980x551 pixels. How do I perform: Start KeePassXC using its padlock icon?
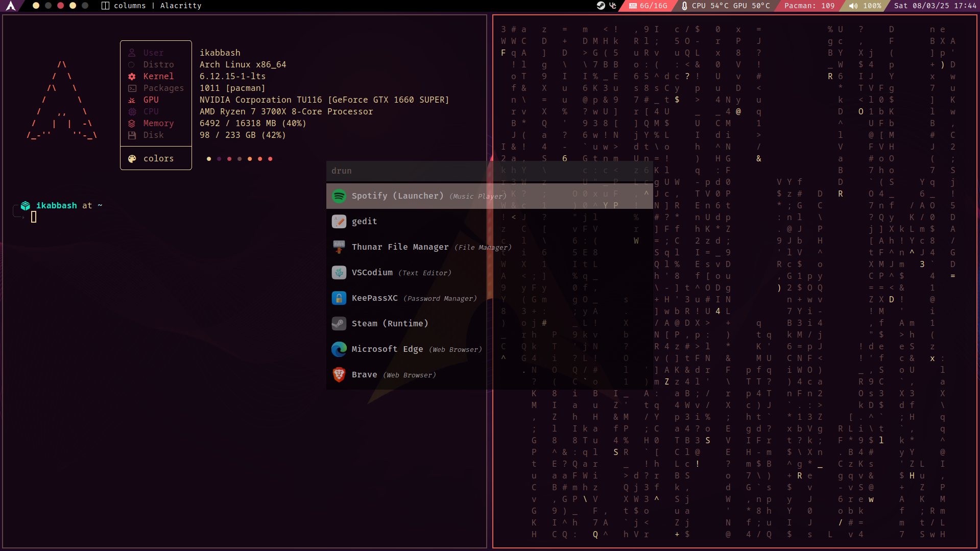click(x=339, y=298)
